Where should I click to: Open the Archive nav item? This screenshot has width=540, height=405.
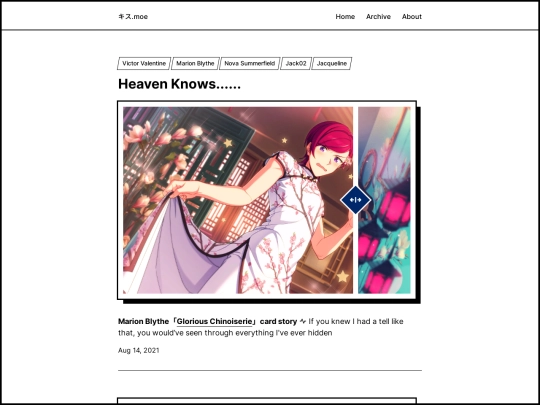tap(378, 17)
